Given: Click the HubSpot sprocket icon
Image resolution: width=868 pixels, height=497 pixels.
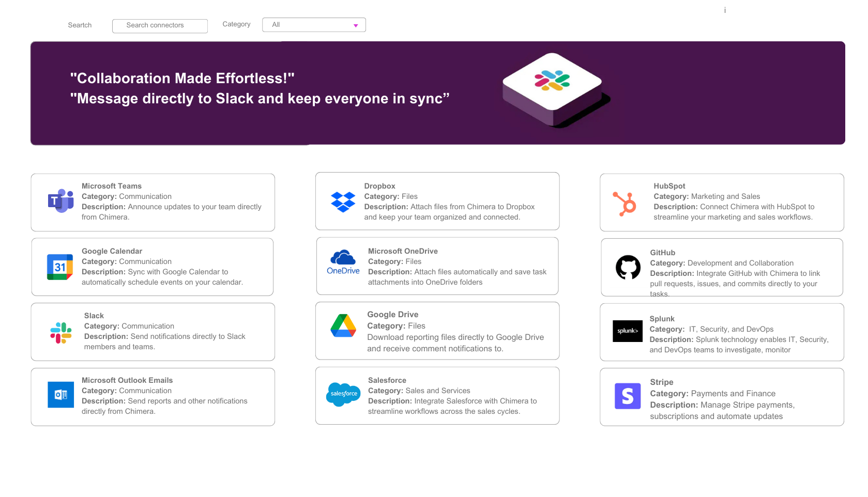Looking at the screenshot, I should (x=625, y=204).
